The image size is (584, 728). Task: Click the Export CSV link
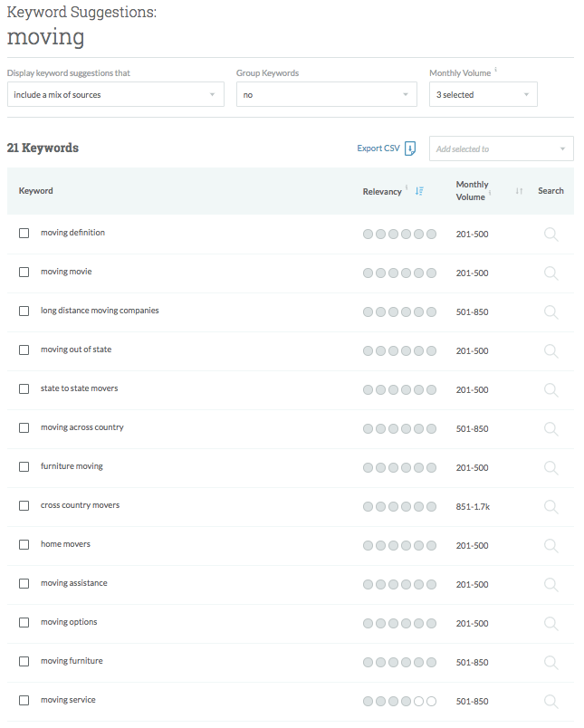(378, 148)
